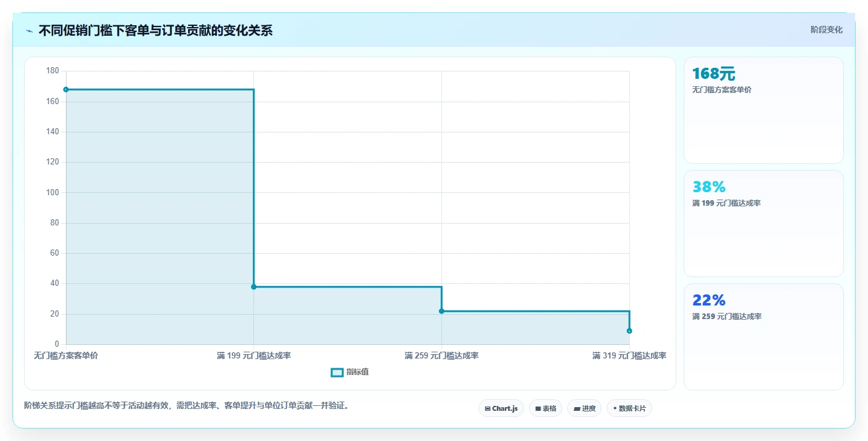Viewport: 868px width, 441px height.
Task: Click card caption 无门槛方案客单价 under 168元
Action: pos(722,90)
